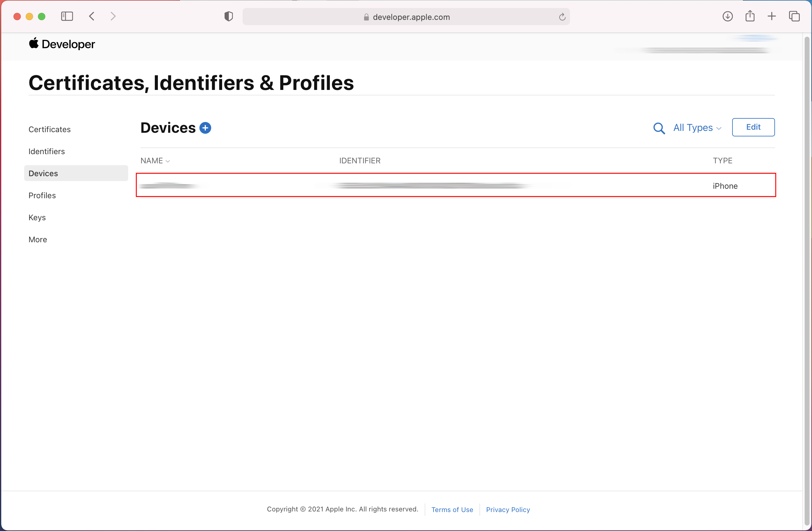This screenshot has height=531, width=812.
Task: Open tab overview icon
Action: tap(794, 17)
